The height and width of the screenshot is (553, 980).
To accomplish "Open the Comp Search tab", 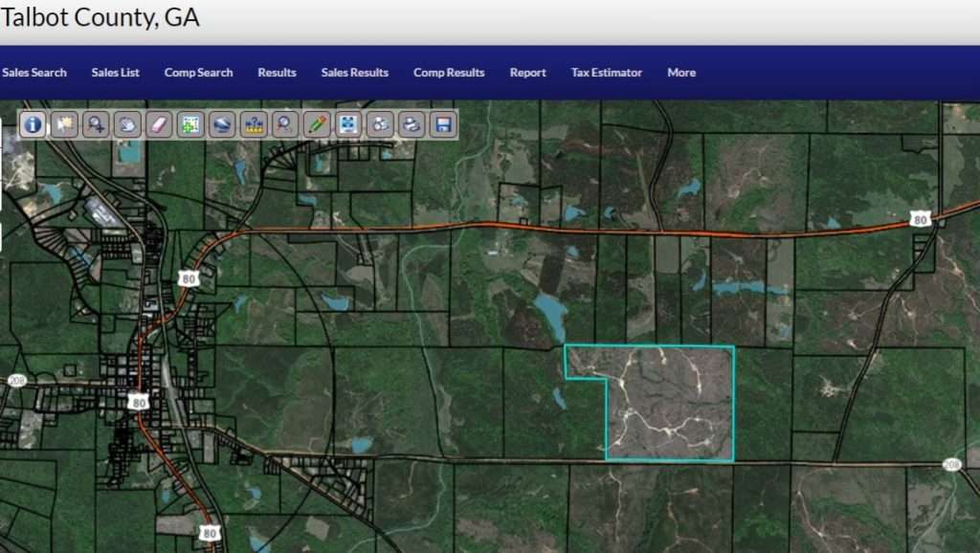I will pyautogui.click(x=199, y=73).
